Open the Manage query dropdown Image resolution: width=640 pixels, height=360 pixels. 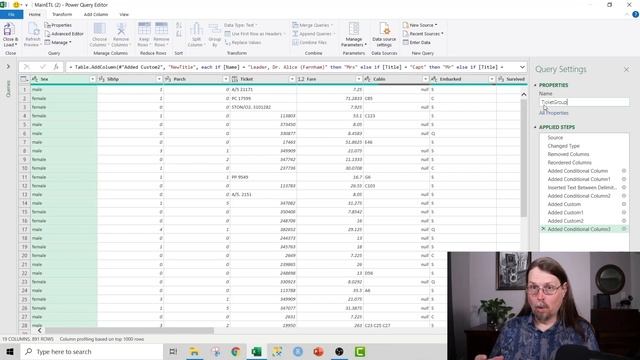[x=58, y=42]
